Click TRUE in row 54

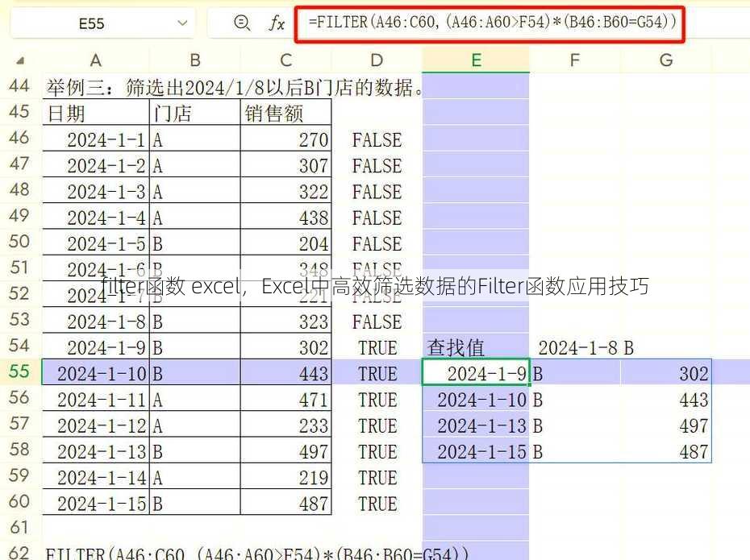tap(377, 347)
